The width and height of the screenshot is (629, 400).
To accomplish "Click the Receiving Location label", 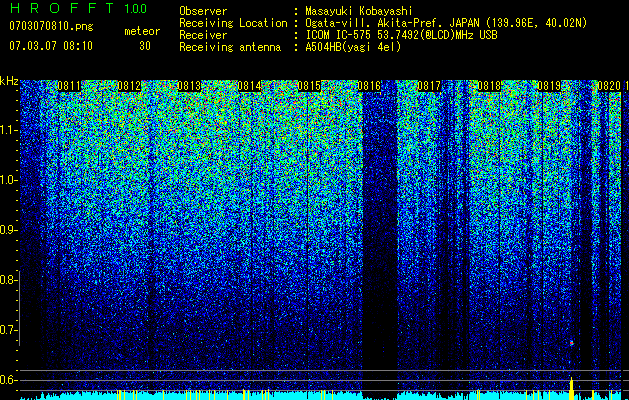I will 233,23.
